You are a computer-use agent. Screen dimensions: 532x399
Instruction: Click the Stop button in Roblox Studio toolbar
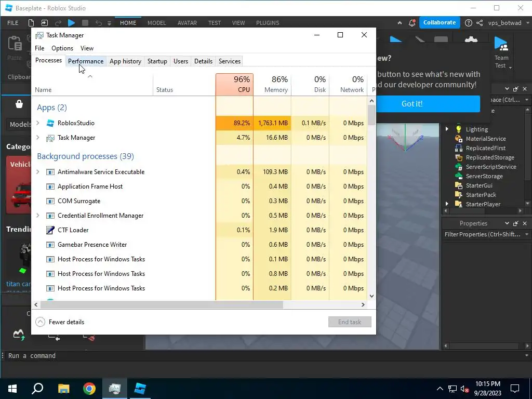(x=85, y=23)
